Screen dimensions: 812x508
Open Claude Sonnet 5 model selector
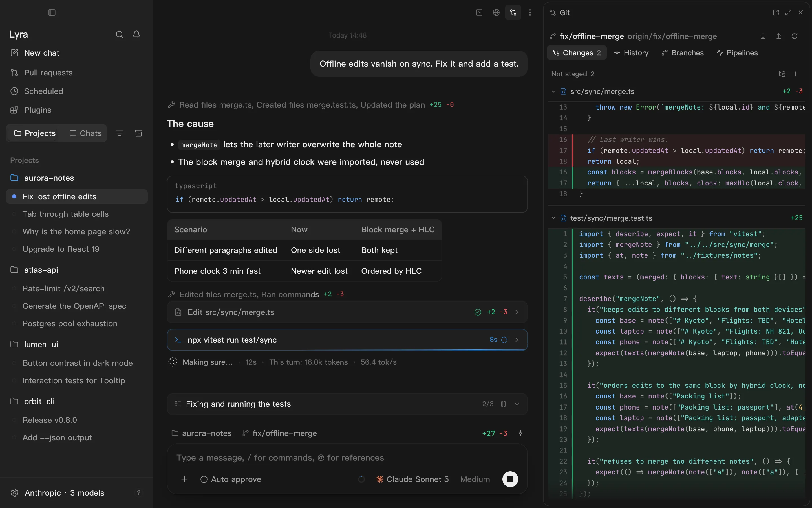click(x=412, y=479)
